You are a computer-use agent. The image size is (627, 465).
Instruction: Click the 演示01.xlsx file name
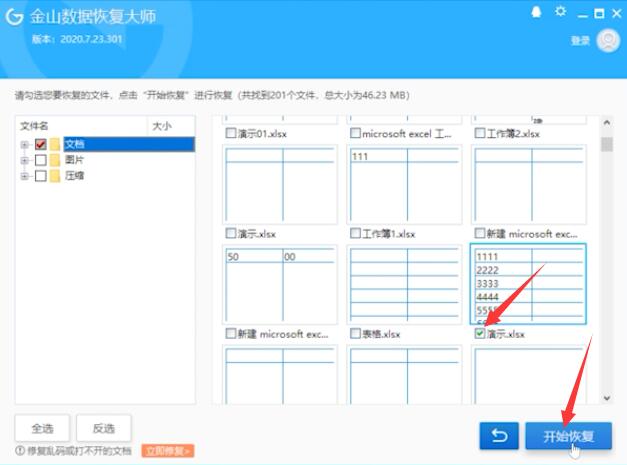click(262, 134)
